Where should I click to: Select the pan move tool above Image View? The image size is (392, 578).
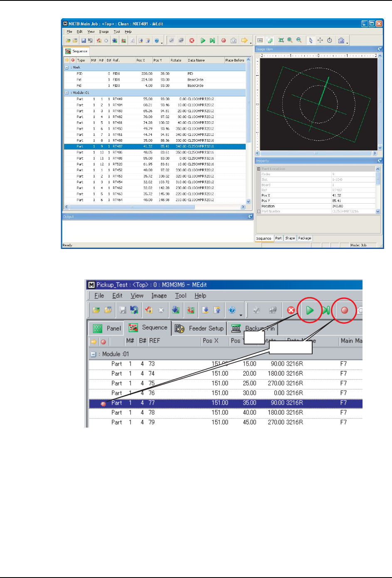pos(320,40)
